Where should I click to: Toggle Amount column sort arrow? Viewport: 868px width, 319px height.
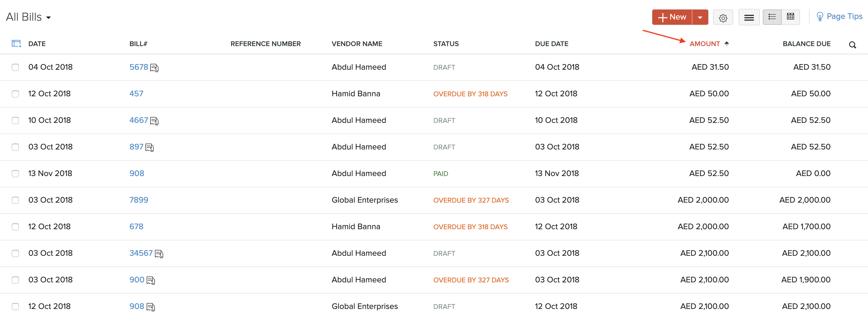coord(726,43)
